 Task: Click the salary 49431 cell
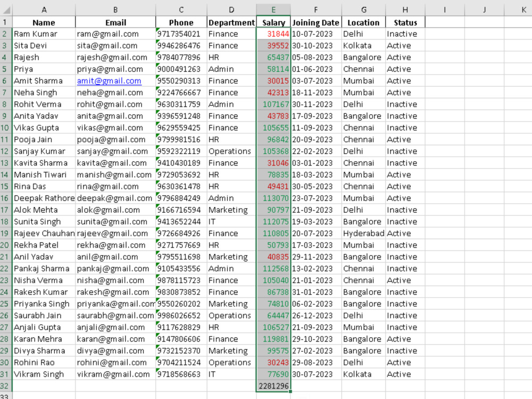(273, 186)
